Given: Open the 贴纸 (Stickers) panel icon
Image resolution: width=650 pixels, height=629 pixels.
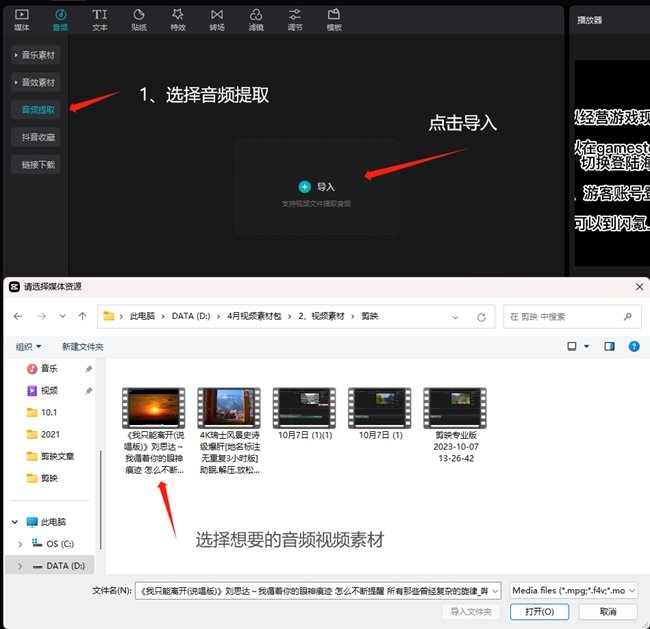Looking at the screenshot, I should point(139,15).
